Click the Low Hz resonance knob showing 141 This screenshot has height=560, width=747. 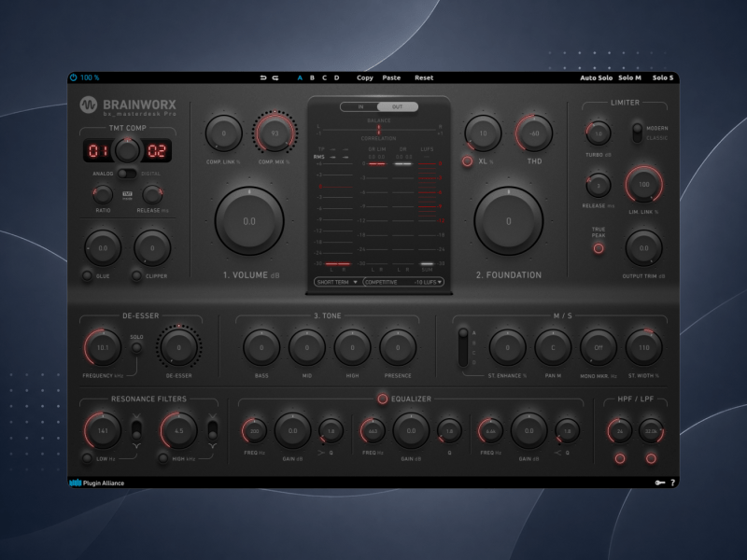point(103,431)
